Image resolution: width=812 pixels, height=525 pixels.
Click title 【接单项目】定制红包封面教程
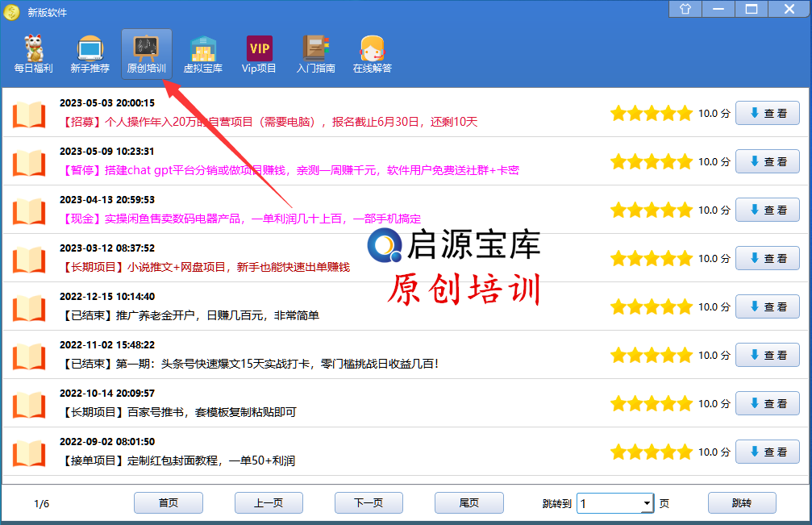pyautogui.click(x=177, y=460)
